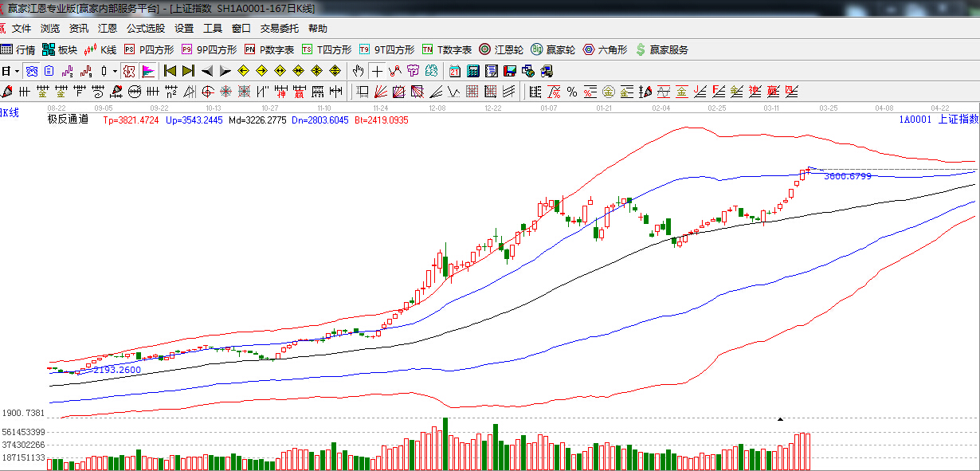Viewport: 980px width, 471px height.
Task: Click the red floppy disk save icon
Action: click(x=510, y=71)
